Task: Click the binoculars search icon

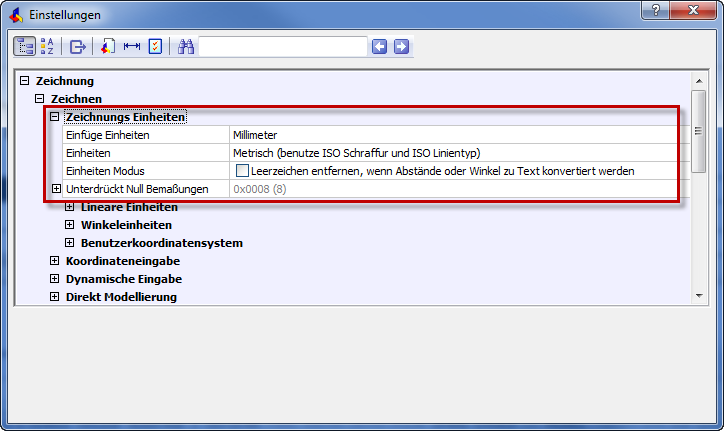Action: (x=186, y=47)
